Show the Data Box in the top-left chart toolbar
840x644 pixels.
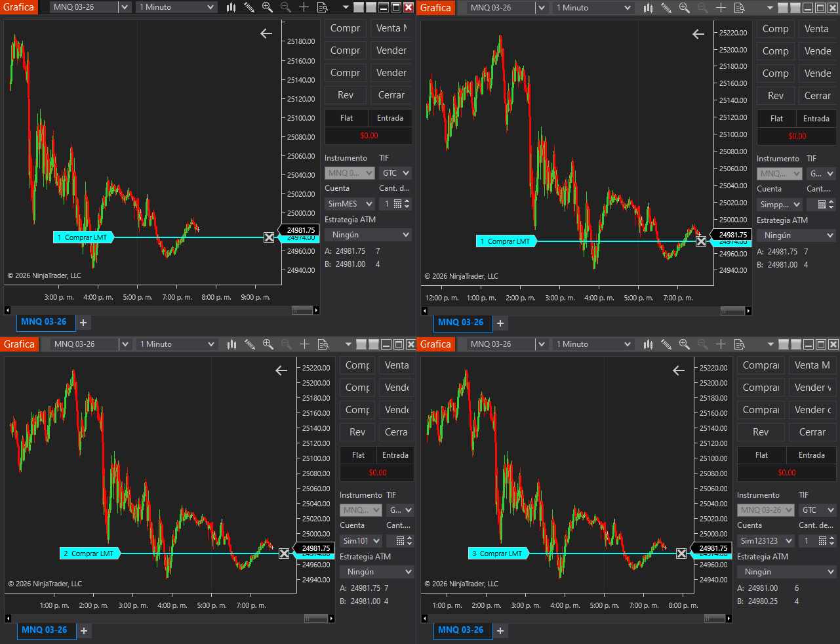tap(323, 7)
